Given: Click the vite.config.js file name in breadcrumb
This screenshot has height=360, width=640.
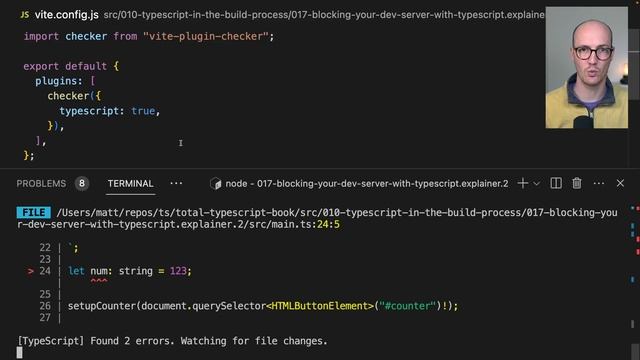Looking at the screenshot, I should [67, 15].
